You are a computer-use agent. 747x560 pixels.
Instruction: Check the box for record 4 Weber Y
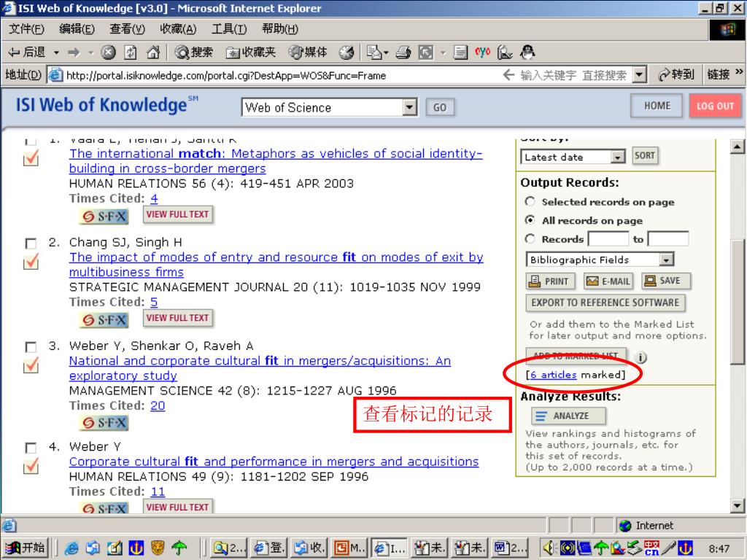click(x=31, y=448)
